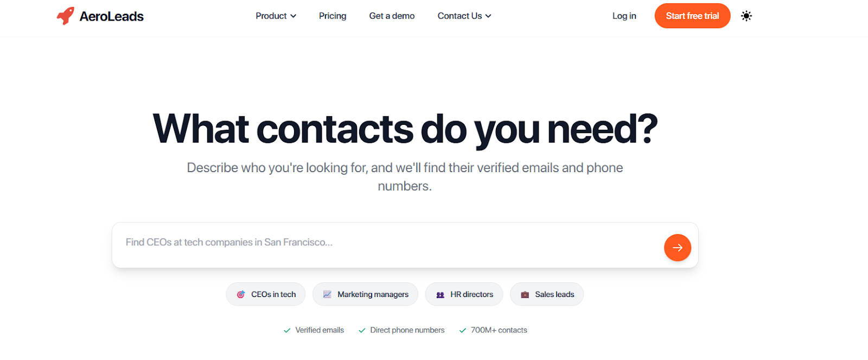Click the chevron next to Product
The height and width of the screenshot is (360, 868).
coord(293,16)
